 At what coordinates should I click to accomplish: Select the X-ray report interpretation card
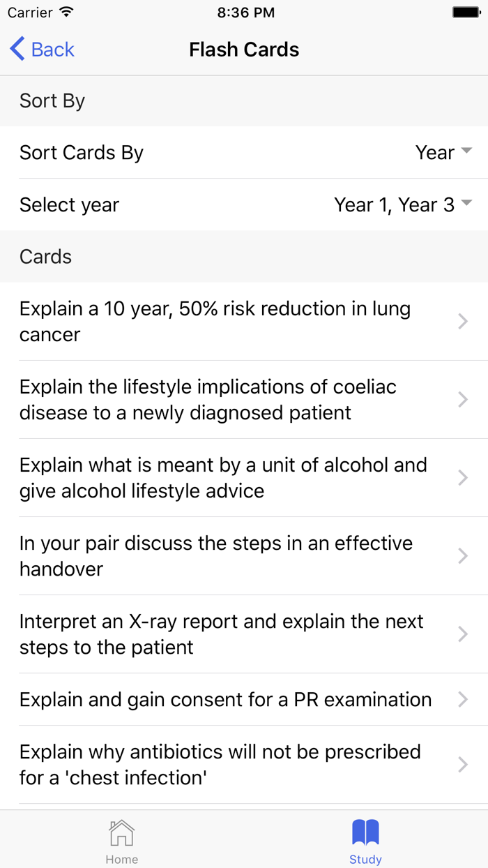click(x=222, y=634)
